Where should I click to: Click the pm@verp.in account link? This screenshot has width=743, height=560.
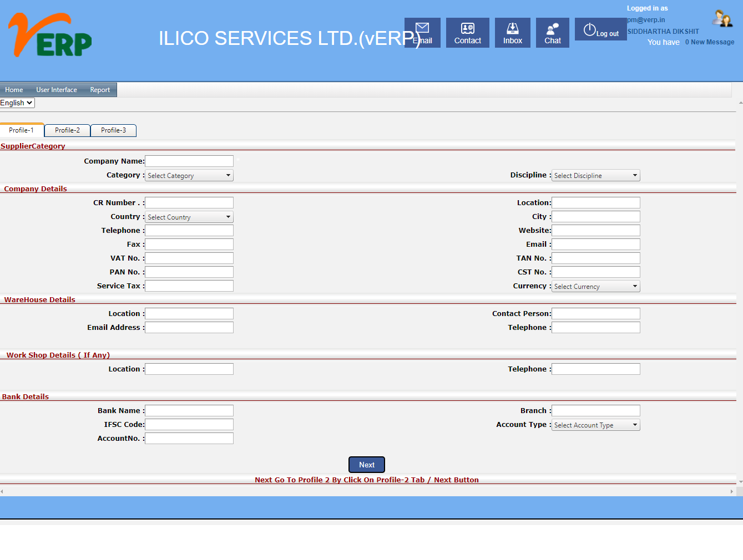646,20
